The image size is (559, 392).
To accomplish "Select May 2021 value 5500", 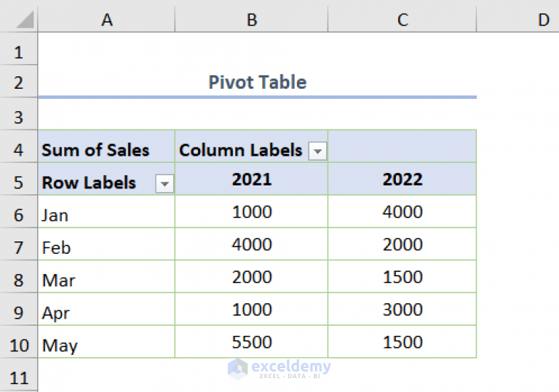I will [251, 342].
